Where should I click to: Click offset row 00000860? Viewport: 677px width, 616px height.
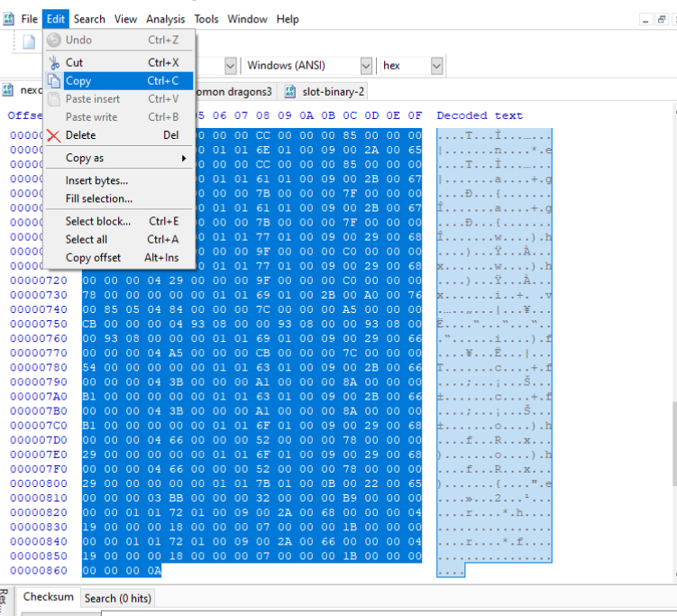click(39, 571)
